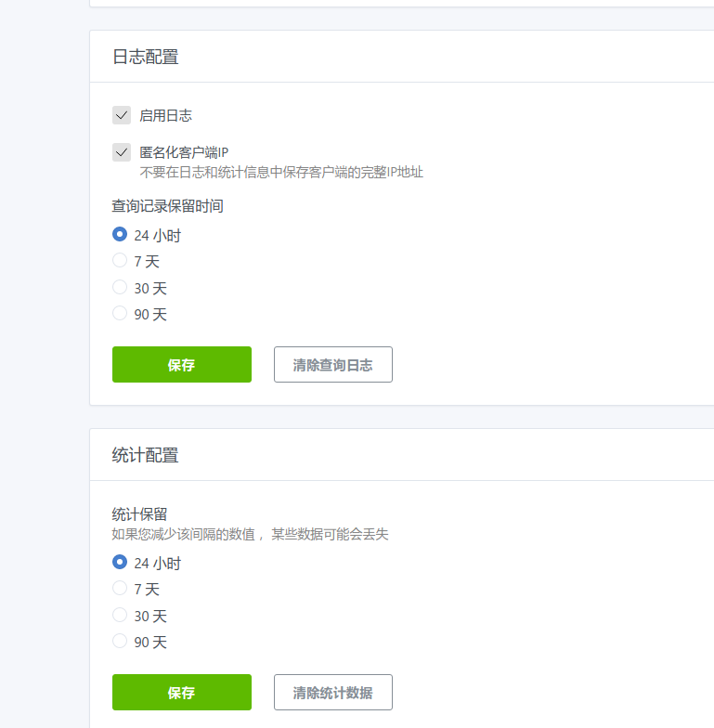The image size is (714, 728).
Task: Select 7 天 under 统计保留
Action: [x=120, y=589]
